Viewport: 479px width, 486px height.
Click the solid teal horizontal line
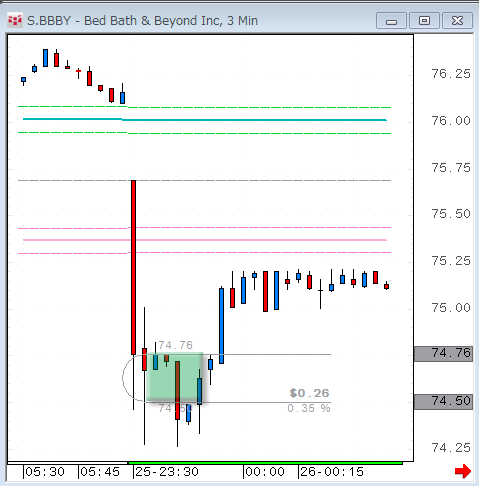coord(205,119)
